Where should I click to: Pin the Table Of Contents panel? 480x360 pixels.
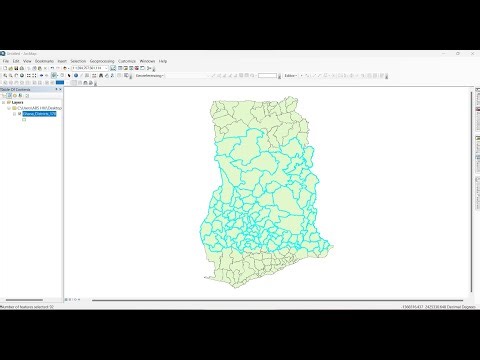tap(56, 89)
